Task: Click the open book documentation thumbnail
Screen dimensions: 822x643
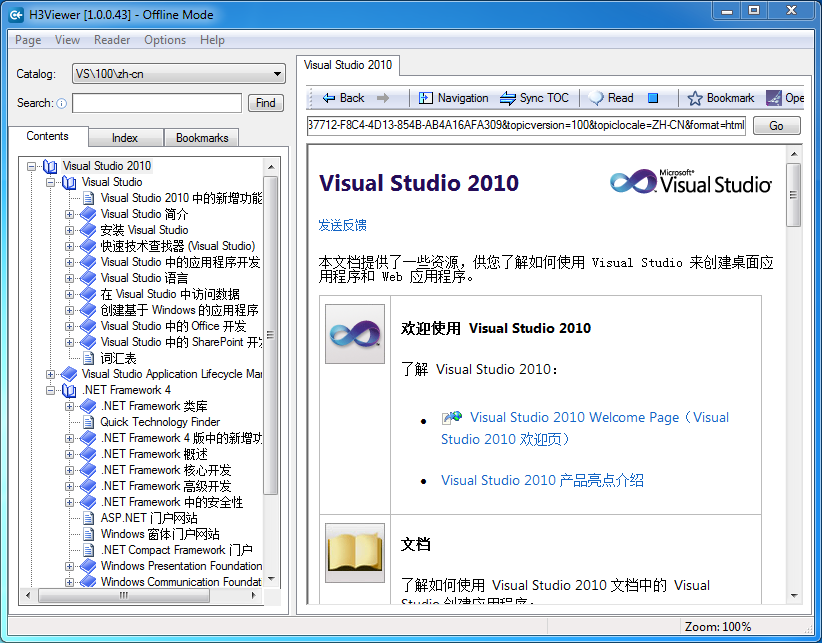Action: click(x=355, y=552)
